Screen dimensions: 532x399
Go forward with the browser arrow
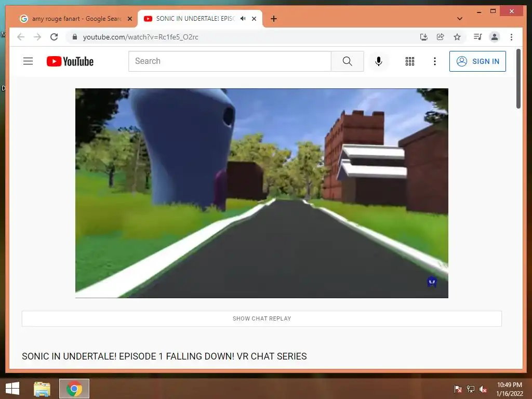(x=37, y=37)
